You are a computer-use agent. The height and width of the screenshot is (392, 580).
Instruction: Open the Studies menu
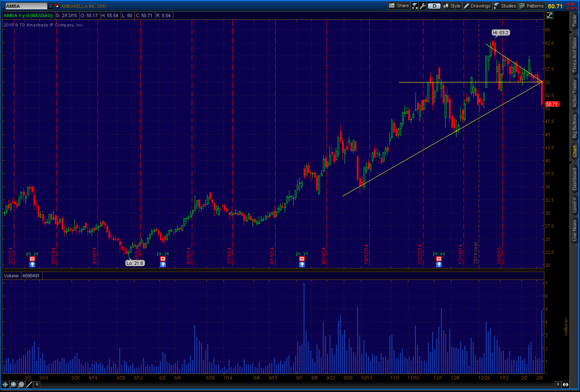coord(505,6)
